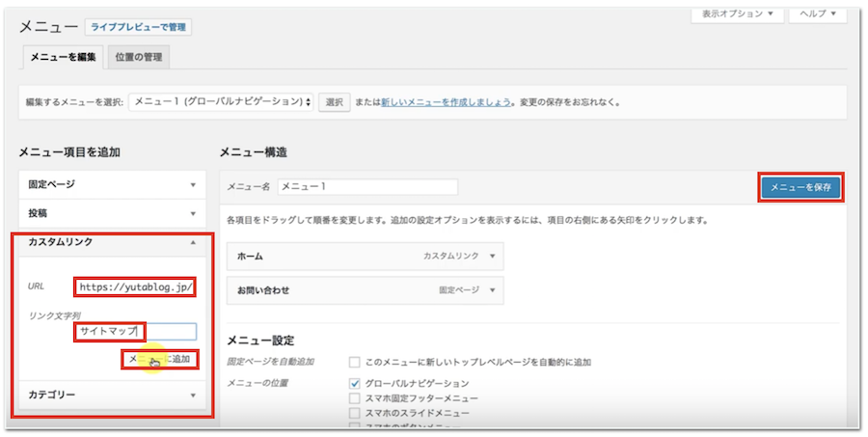Screen dimensions: 868x437
Task: Click the 新しいメニューを作成しましょう link
Action: click(x=446, y=102)
